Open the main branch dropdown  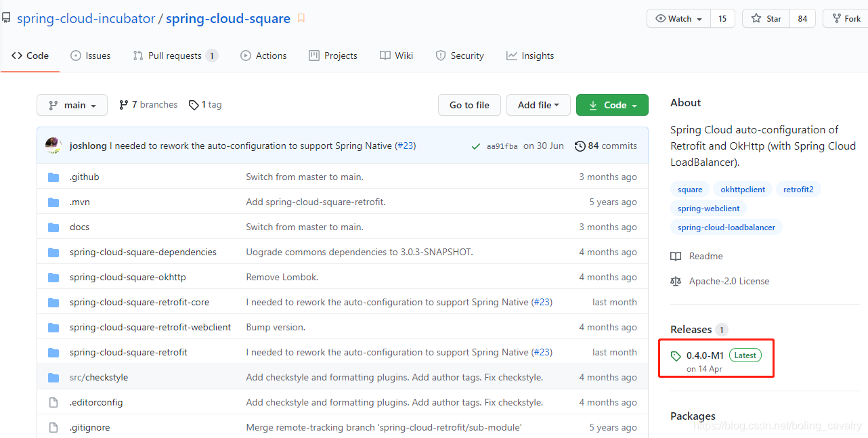(72, 105)
